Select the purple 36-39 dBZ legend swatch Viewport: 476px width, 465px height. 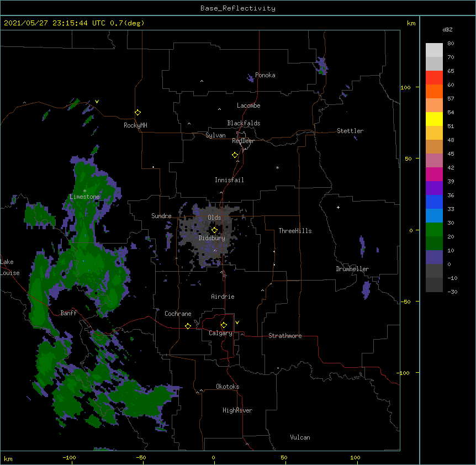tap(434, 188)
